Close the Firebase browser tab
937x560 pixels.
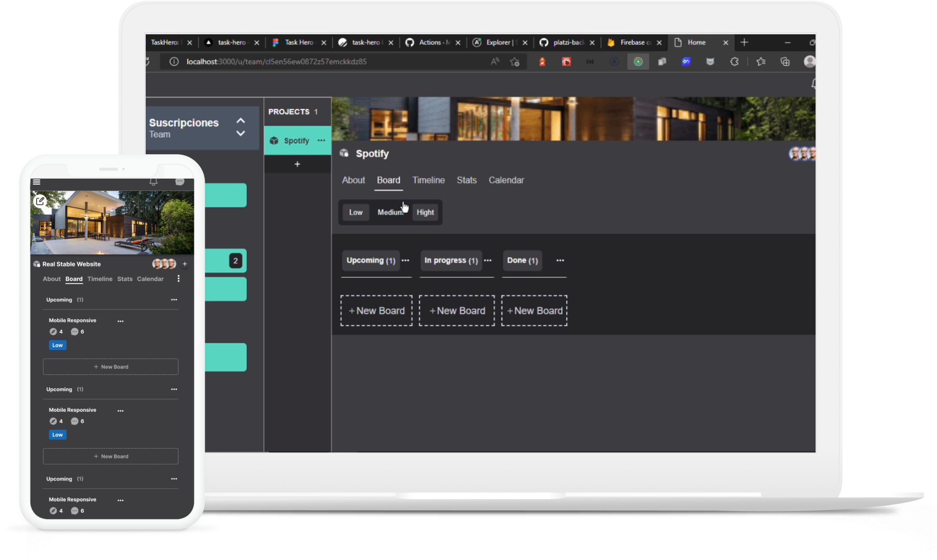coord(659,43)
